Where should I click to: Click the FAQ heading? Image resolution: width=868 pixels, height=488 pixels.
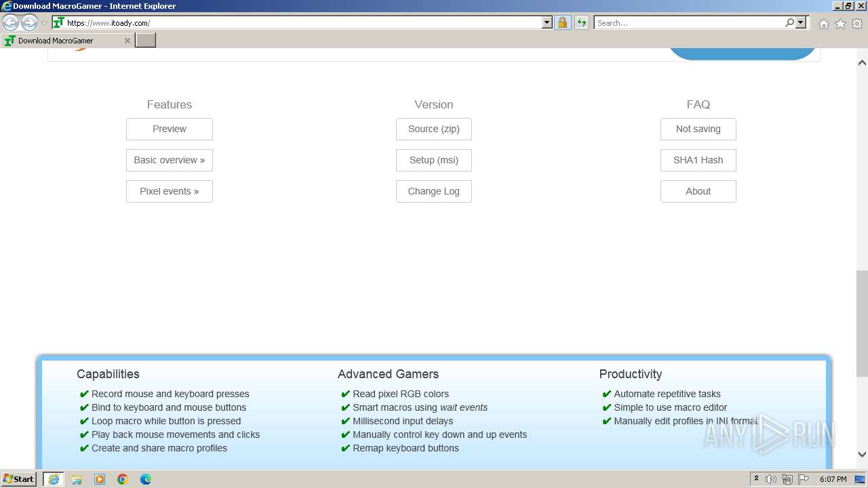(698, 104)
